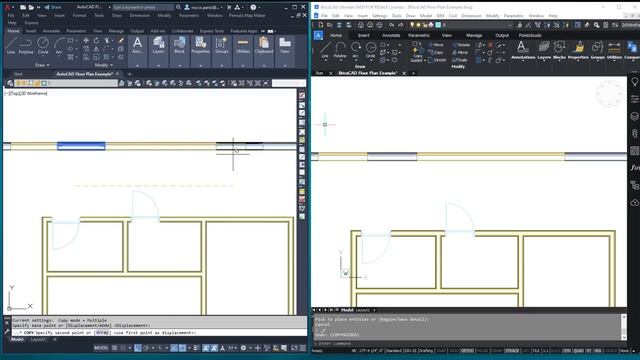Open BricsCAD Properties ribbon button
Screen dimensions: 640x360
pos(578,50)
